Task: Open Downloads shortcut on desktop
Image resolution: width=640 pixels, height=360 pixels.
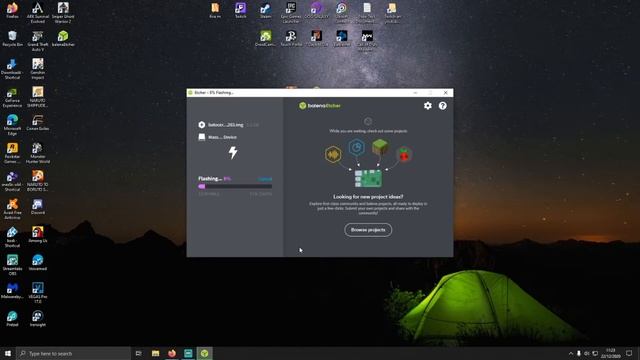Action: point(12,69)
